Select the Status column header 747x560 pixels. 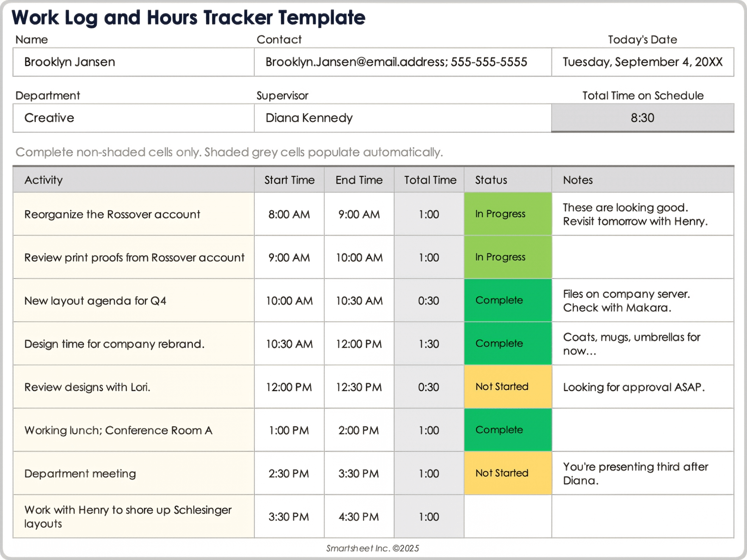pos(507,180)
